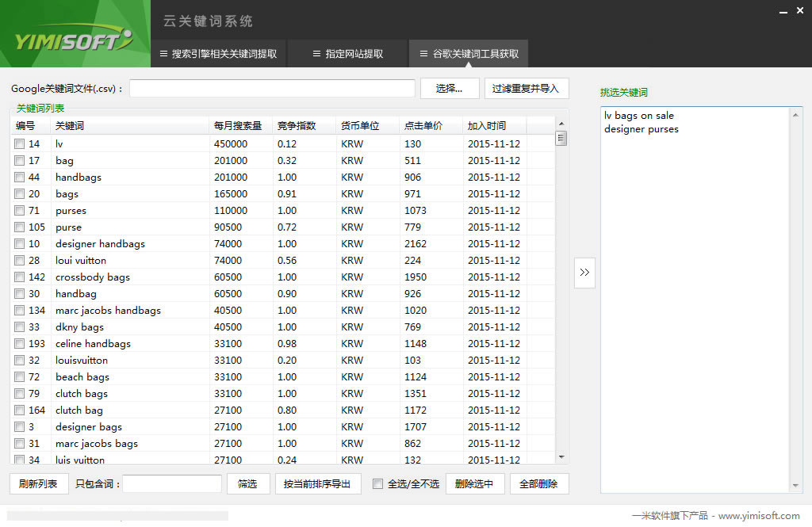Click the 全部删除 button
The width and height of the screenshot is (812, 527).
coord(538,484)
